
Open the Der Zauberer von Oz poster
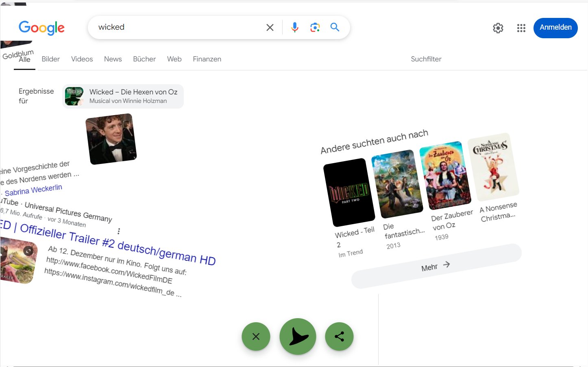tap(445, 175)
